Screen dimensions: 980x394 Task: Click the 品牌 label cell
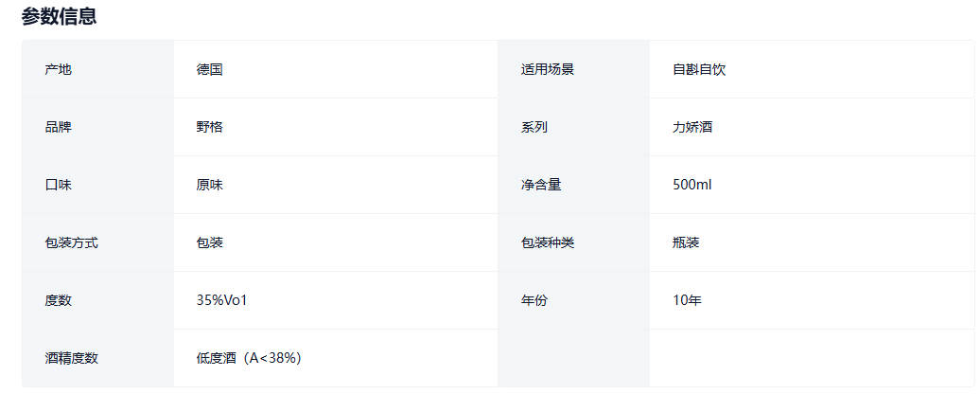click(x=58, y=127)
